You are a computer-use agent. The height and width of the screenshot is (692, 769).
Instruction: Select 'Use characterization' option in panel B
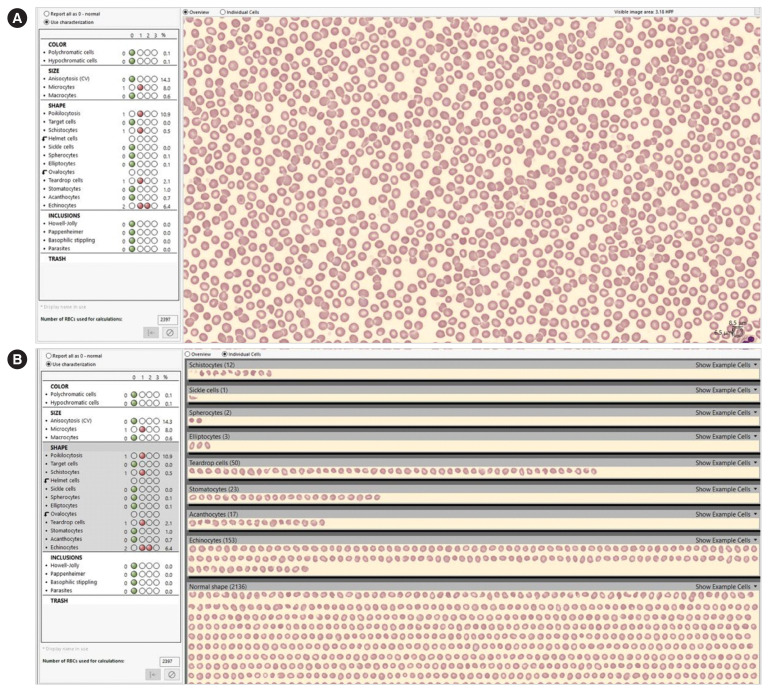click(x=47, y=364)
